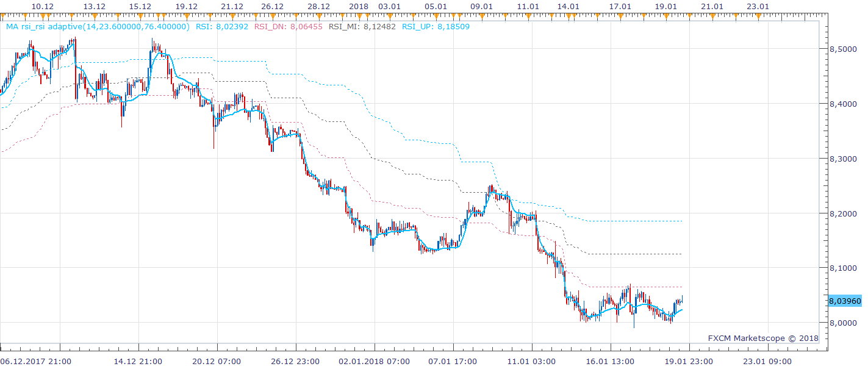Click the 03.01 date label on top axis
Image resolution: width=868 pixels, height=369 pixels.
[389, 5]
